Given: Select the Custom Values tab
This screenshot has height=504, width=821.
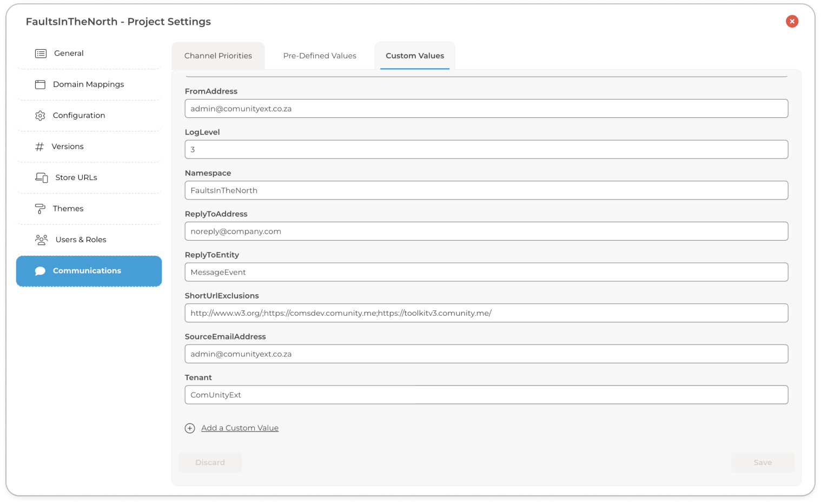Looking at the screenshot, I should [415, 56].
